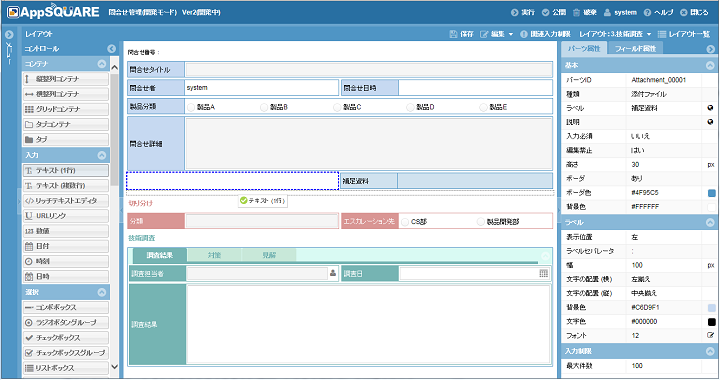This screenshot has width=720, height=380.
Task: Open the calendar icon in 調査日 field
Action: coord(544,274)
